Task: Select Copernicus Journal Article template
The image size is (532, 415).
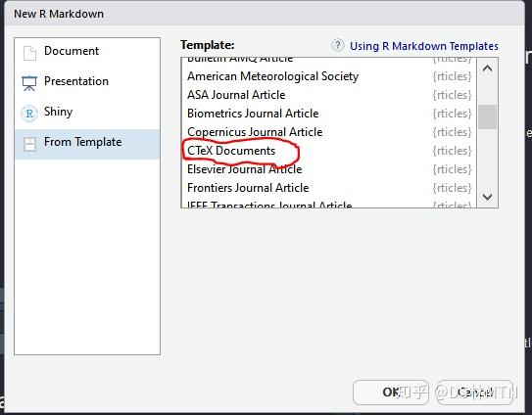Action: [x=329, y=132]
